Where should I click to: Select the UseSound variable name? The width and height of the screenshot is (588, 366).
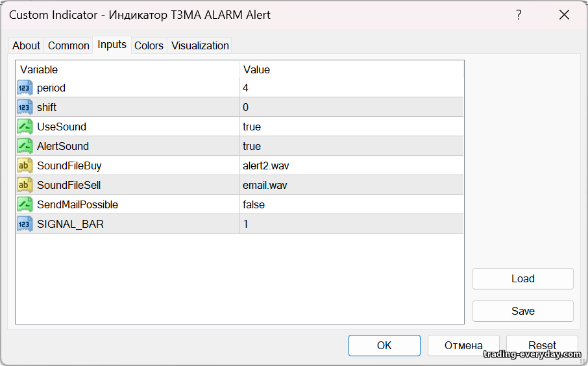tap(62, 127)
